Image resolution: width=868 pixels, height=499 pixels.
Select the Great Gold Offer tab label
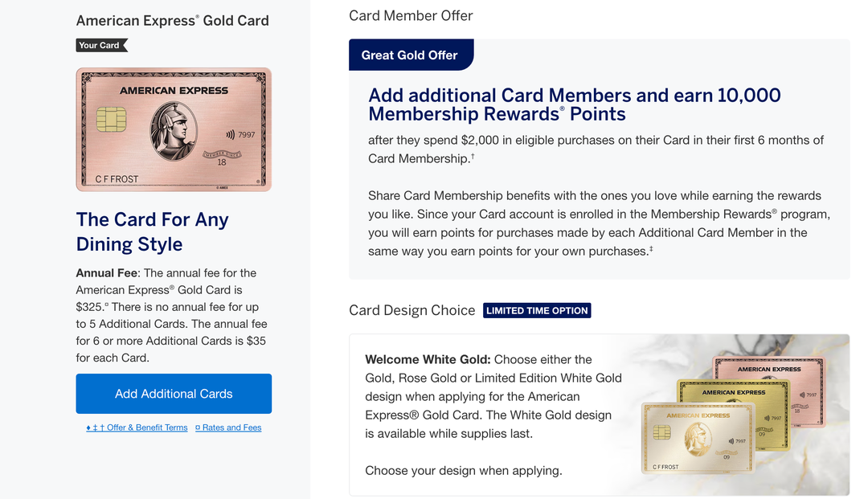coord(409,55)
